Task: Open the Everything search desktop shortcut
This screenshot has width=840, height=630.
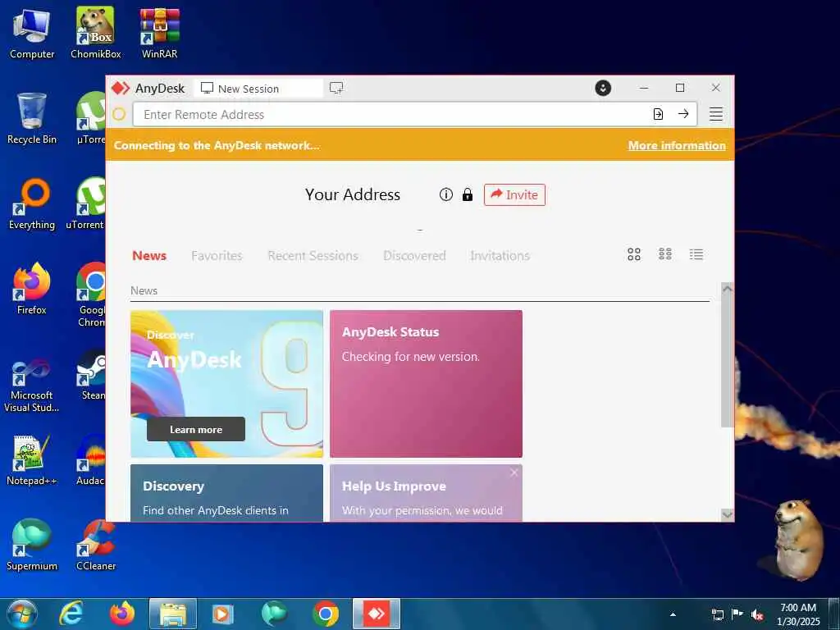Action: click(x=32, y=204)
